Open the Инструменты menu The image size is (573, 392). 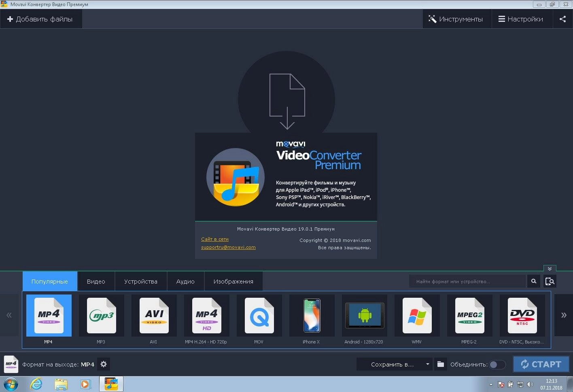click(x=457, y=19)
